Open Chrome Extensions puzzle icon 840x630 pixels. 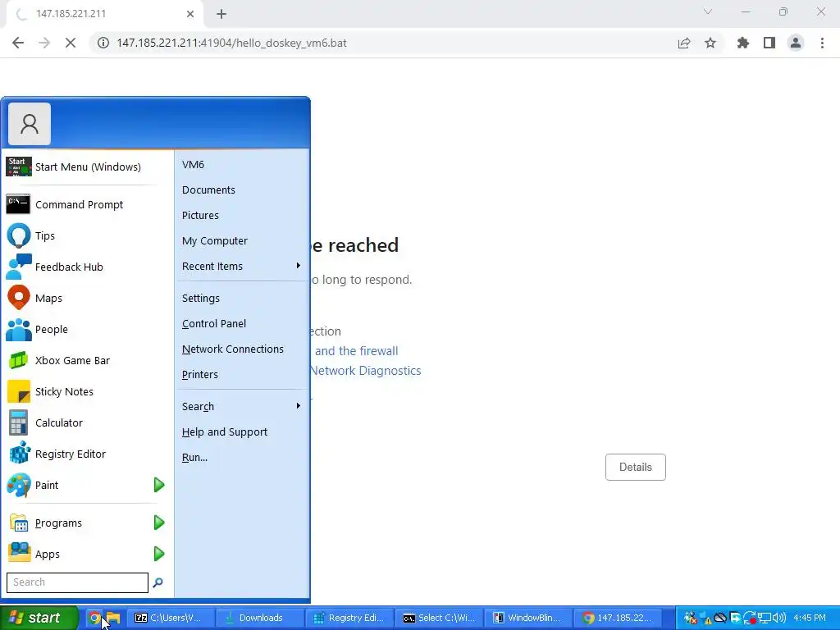(x=743, y=43)
